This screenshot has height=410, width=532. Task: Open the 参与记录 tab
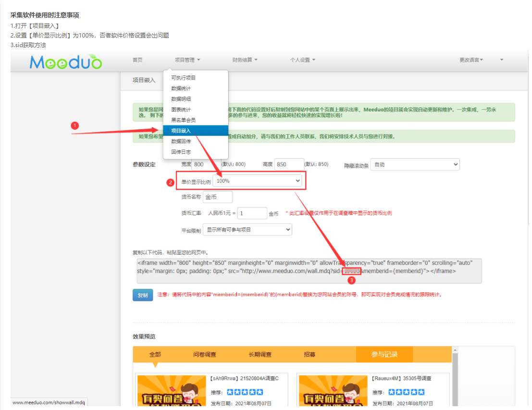(384, 354)
